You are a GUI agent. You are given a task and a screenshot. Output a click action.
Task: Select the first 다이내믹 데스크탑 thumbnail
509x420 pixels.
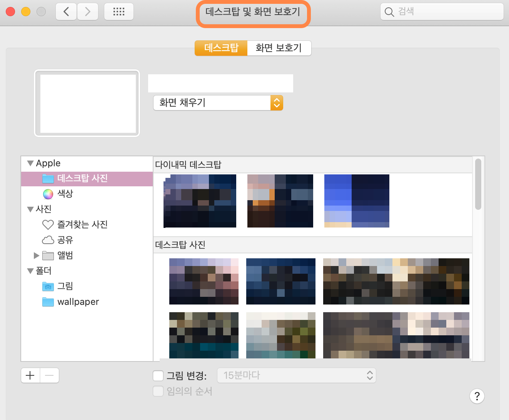tap(200, 201)
